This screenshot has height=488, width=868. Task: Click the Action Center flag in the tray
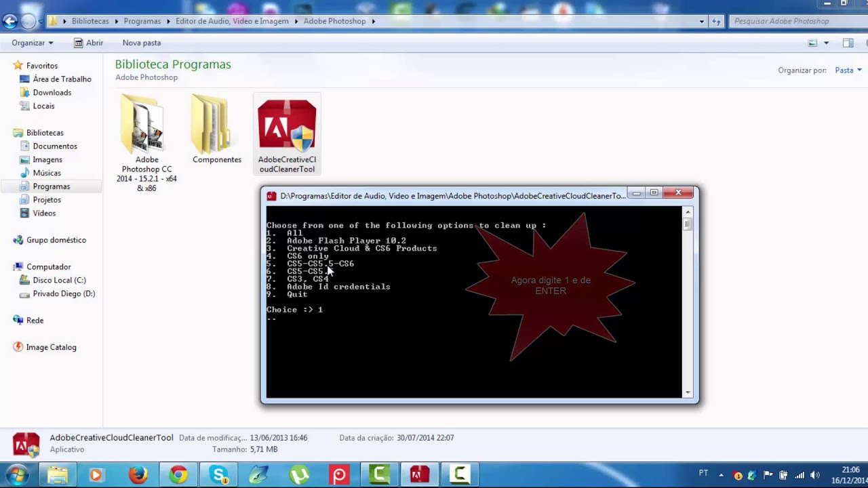(x=768, y=475)
